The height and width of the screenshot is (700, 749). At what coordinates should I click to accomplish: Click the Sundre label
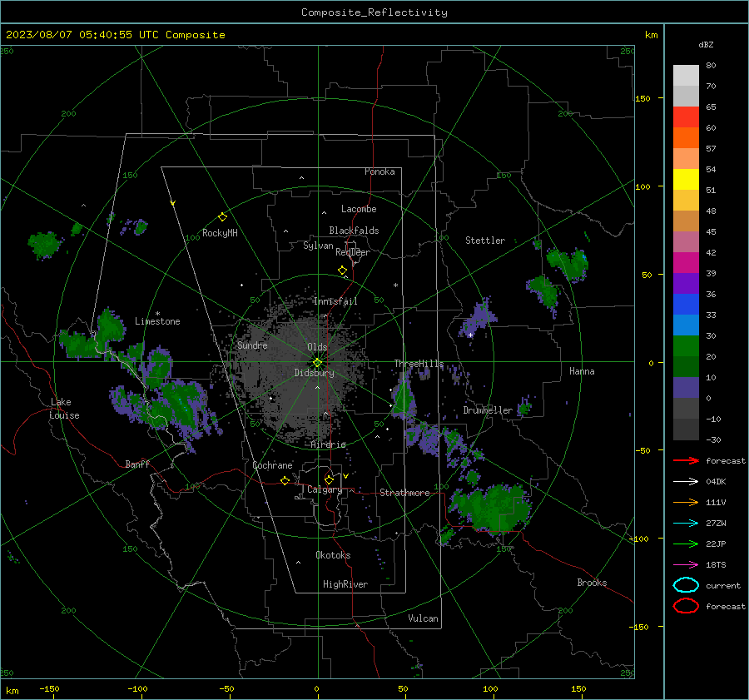(x=252, y=345)
